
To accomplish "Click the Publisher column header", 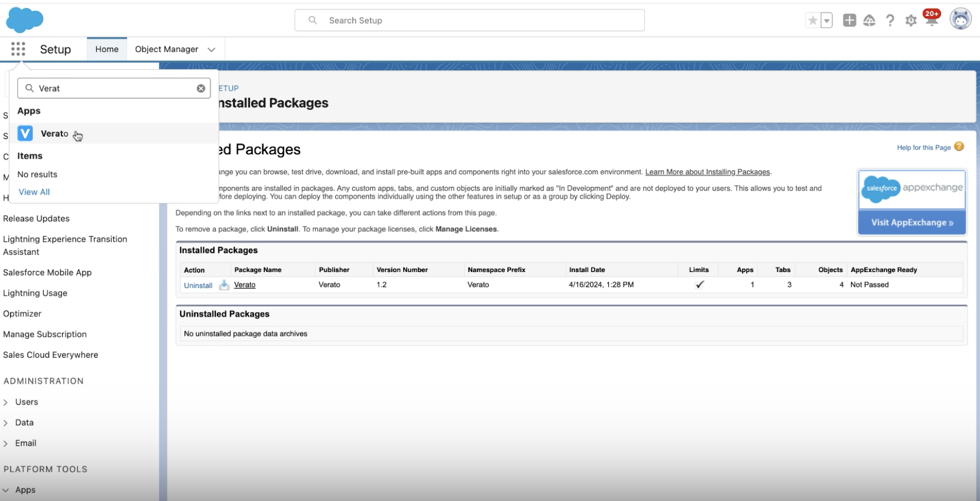I will pos(334,270).
